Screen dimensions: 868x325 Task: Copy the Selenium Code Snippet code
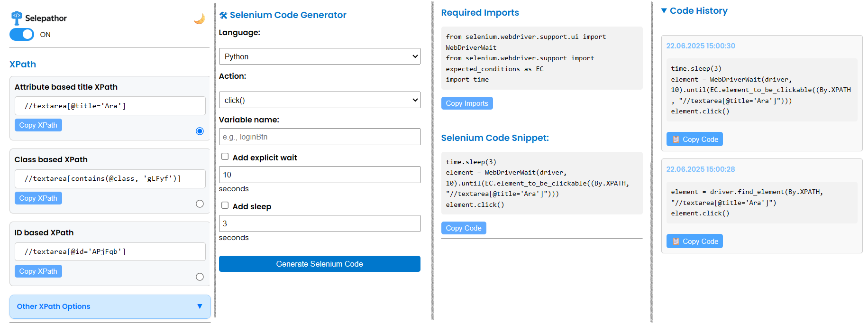pyautogui.click(x=464, y=228)
